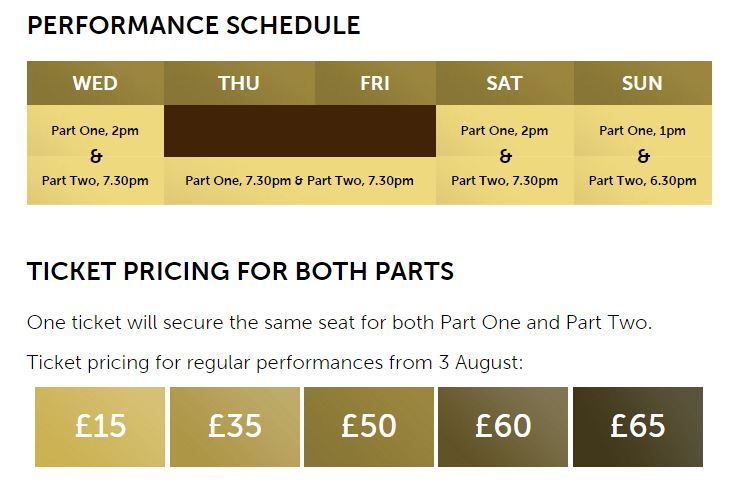The height and width of the screenshot is (488, 738).
Task: Select Saturday Part One, 2pm
Action: [505, 130]
